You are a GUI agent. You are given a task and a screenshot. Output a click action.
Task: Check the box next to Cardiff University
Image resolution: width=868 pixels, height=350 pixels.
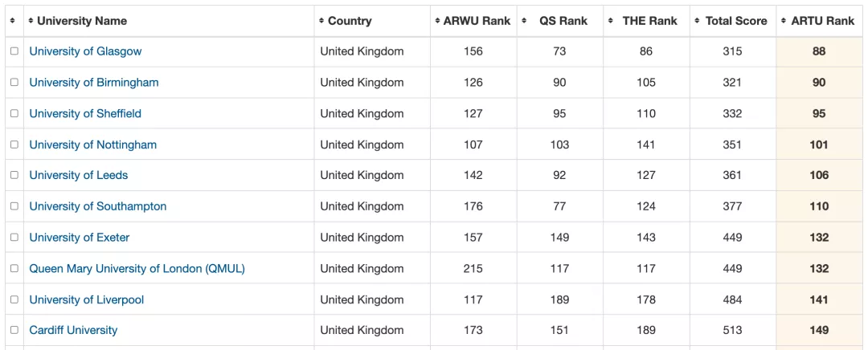pos(14,330)
